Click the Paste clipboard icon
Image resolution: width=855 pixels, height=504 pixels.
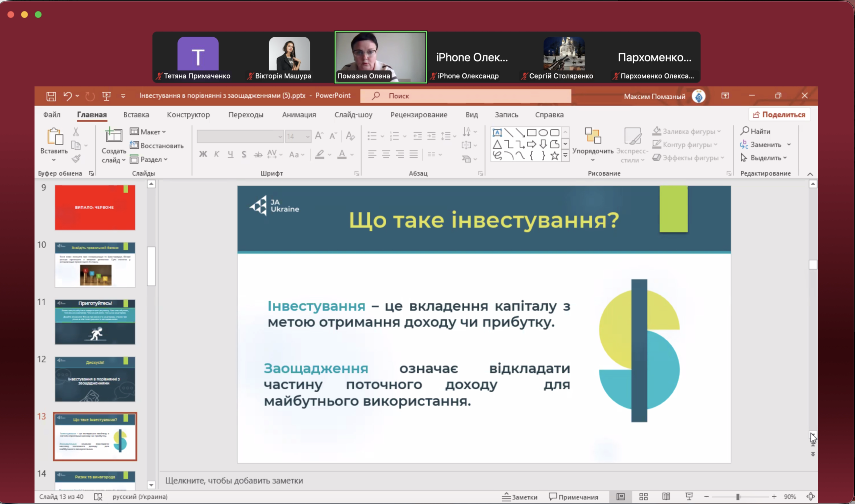[55, 137]
